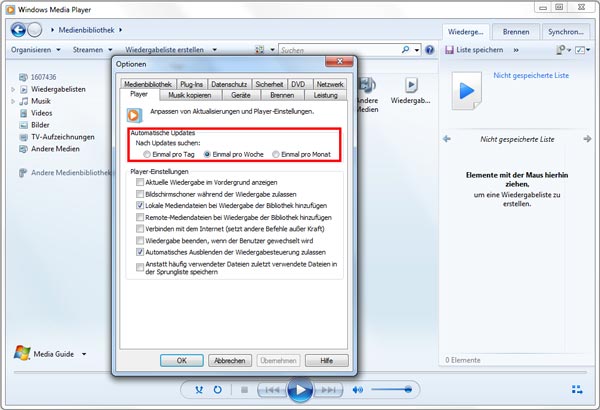600x410 pixels.
Task: Select the Einmal pro Tag radio button
Action: 147,154
